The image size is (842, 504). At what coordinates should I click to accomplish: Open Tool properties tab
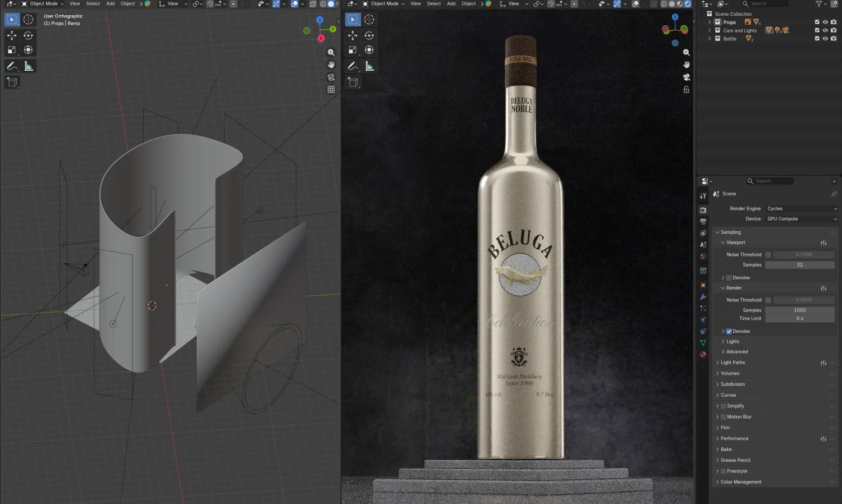tap(703, 196)
